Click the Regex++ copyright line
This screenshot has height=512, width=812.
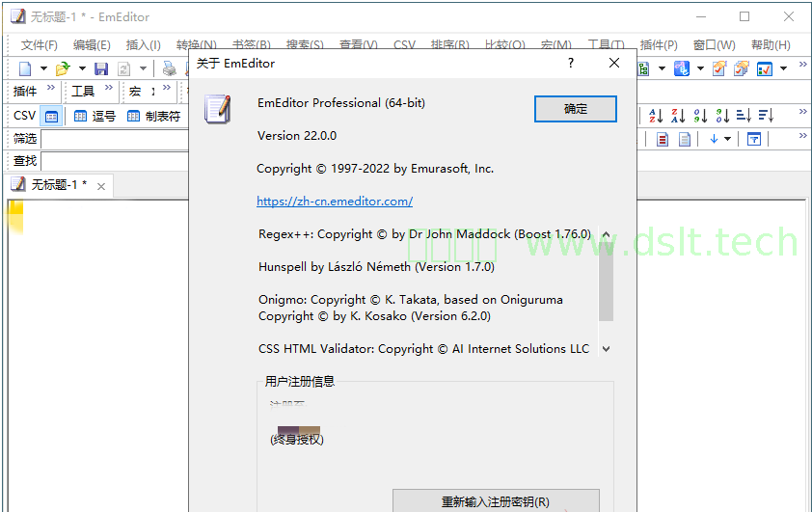point(424,234)
